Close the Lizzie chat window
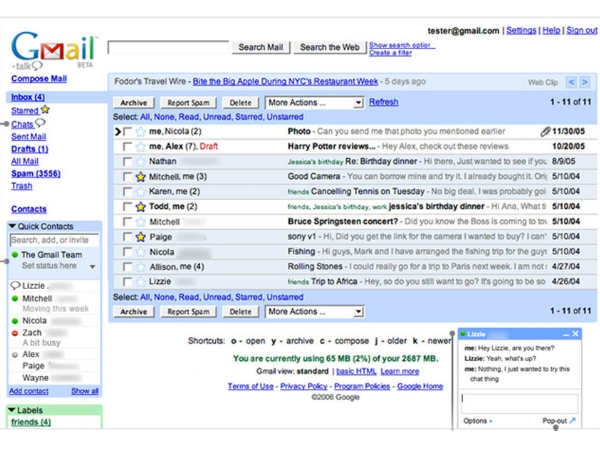Image resolution: width=600 pixels, height=450 pixels. (x=575, y=334)
